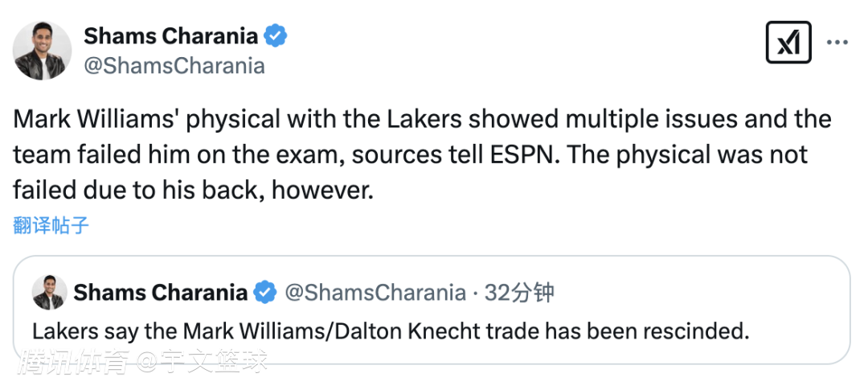This screenshot has width=868, height=390.
Task: Open the quoted post's 32分钟 timestamp
Action: (x=519, y=293)
